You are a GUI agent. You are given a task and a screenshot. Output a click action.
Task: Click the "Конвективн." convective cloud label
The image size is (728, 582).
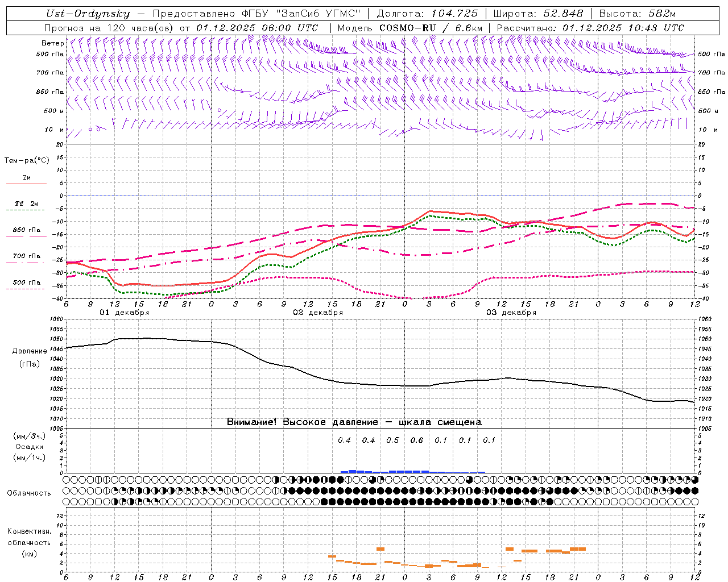click(x=29, y=531)
